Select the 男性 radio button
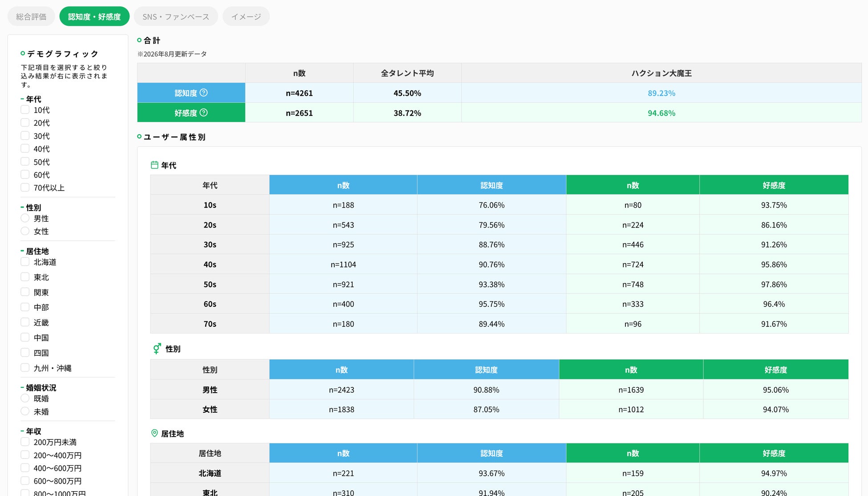Screen dimensions: 868x496 click(x=25, y=218)
